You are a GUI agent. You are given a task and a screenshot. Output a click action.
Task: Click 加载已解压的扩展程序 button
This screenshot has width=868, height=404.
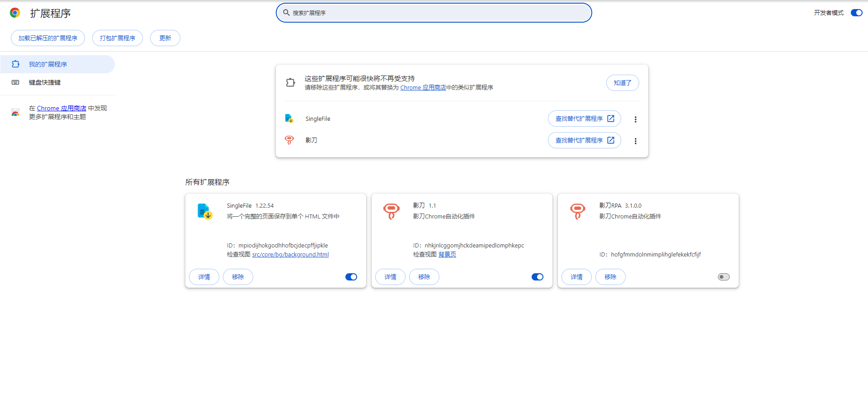tap(48, 38)
